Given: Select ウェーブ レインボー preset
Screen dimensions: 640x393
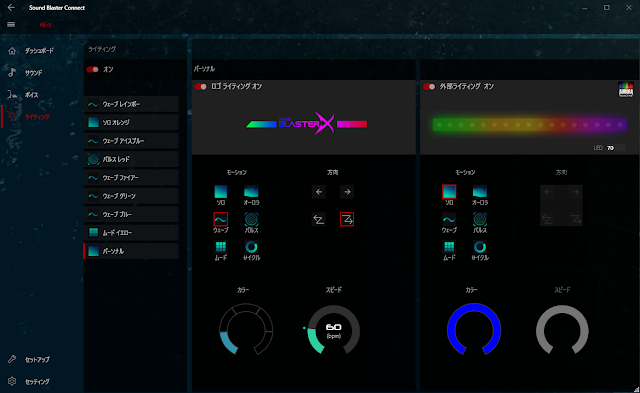Looking at the screenshot, I should (131, 104).
